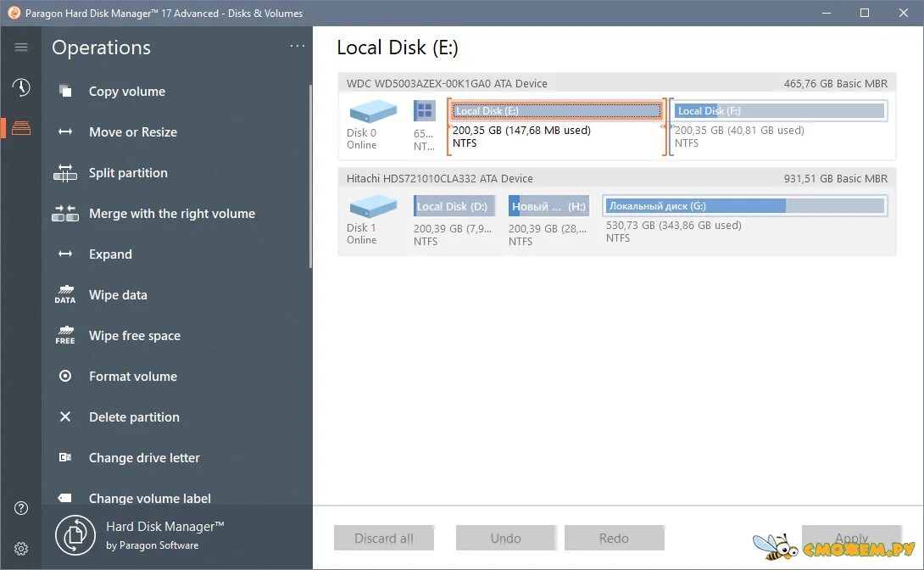Select the Disk 0 drive icon
924x570 pixels.
pos(373,111)
